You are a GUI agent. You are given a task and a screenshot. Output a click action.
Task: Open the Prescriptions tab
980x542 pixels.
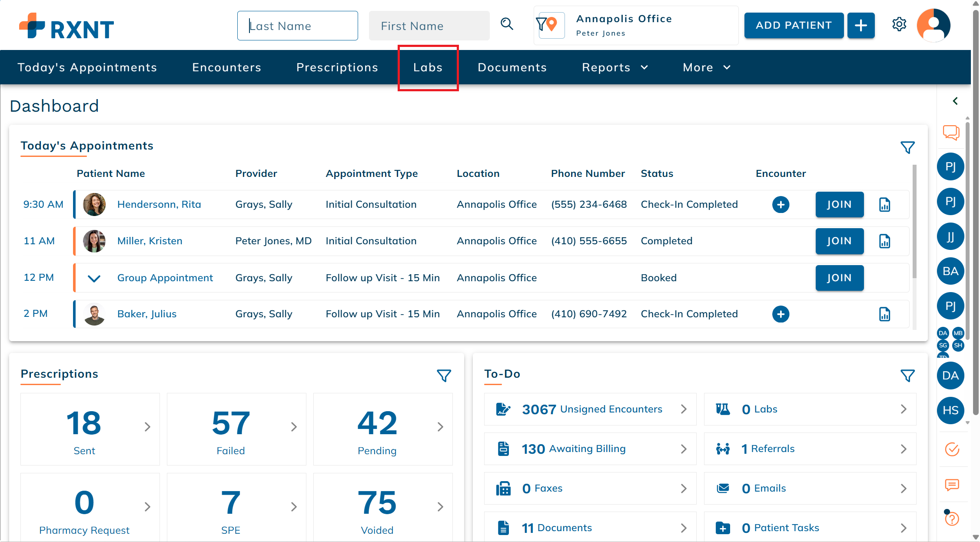pyautogui.click(x=337, y=67)
